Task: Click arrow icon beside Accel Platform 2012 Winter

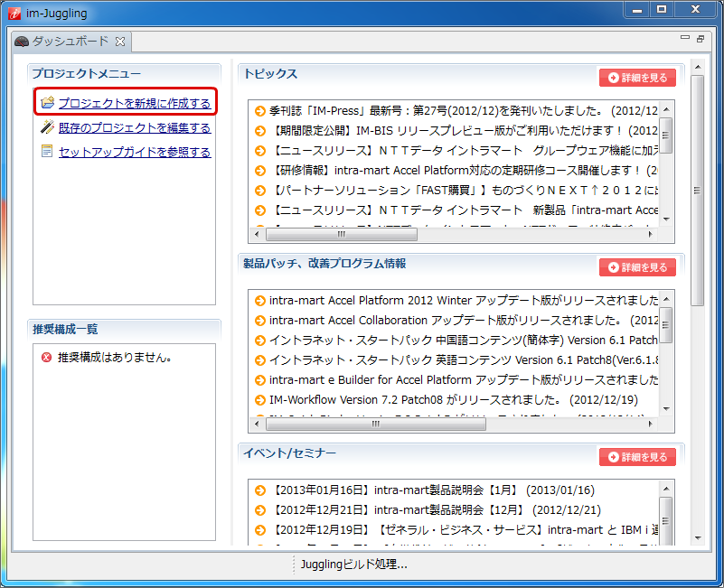Action: [260, 301]
